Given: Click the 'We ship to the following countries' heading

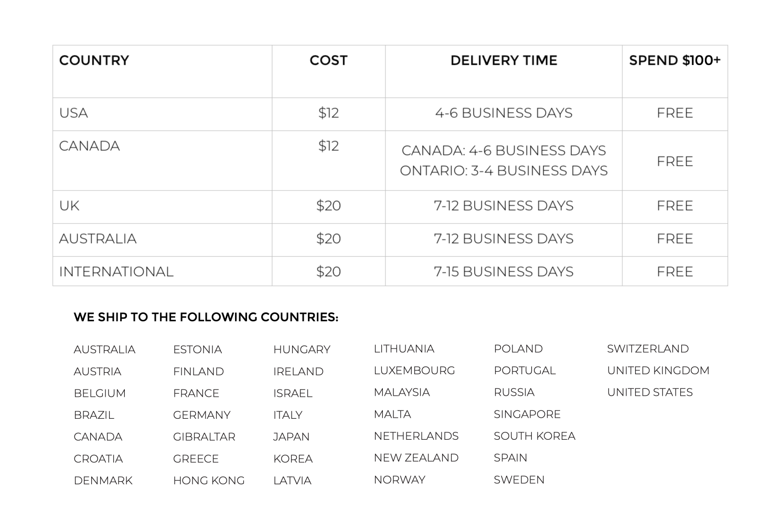Looking at the screenshot, I should [206, 317].
